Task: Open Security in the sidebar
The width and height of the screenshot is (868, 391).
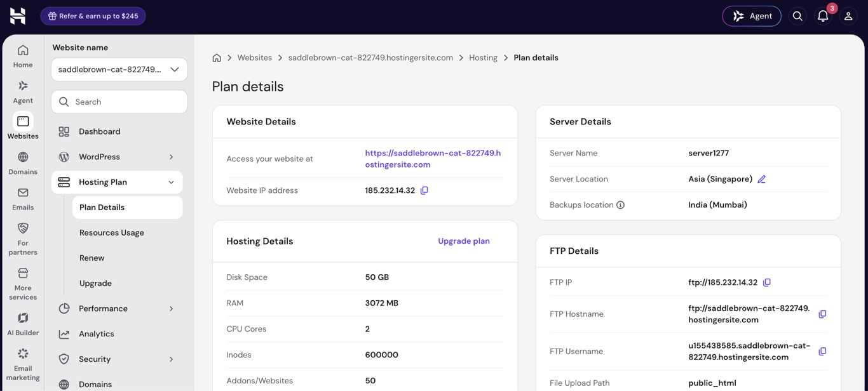Action: point(95,359)
